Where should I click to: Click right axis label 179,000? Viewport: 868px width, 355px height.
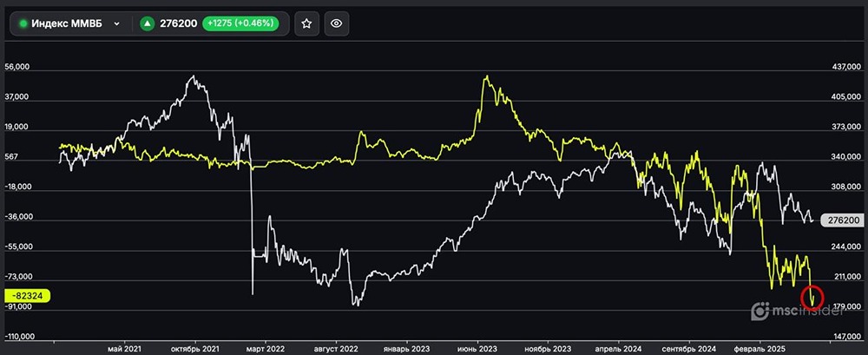pos(845,306)
